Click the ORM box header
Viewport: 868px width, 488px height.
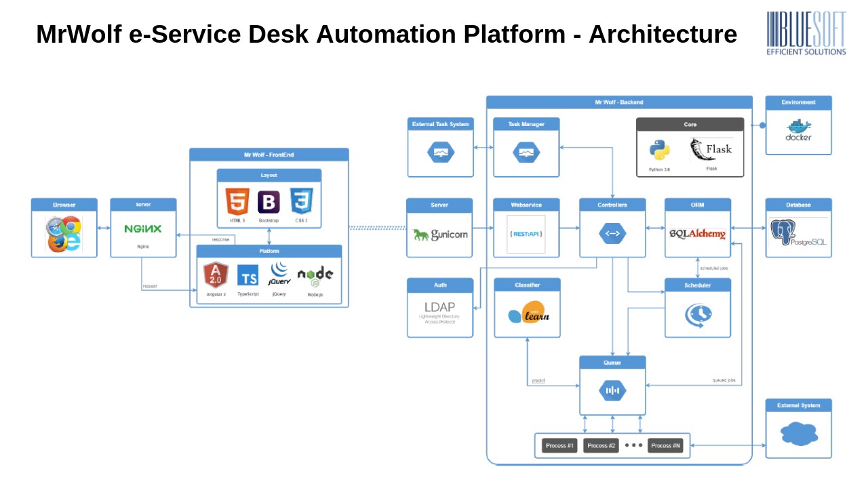(698, 205)
